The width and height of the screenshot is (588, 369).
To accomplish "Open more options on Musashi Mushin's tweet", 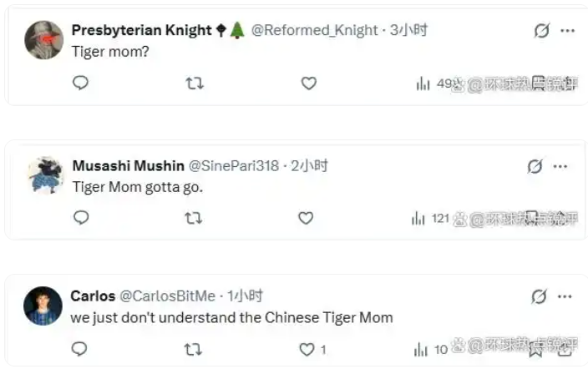I will click(562, 166).
